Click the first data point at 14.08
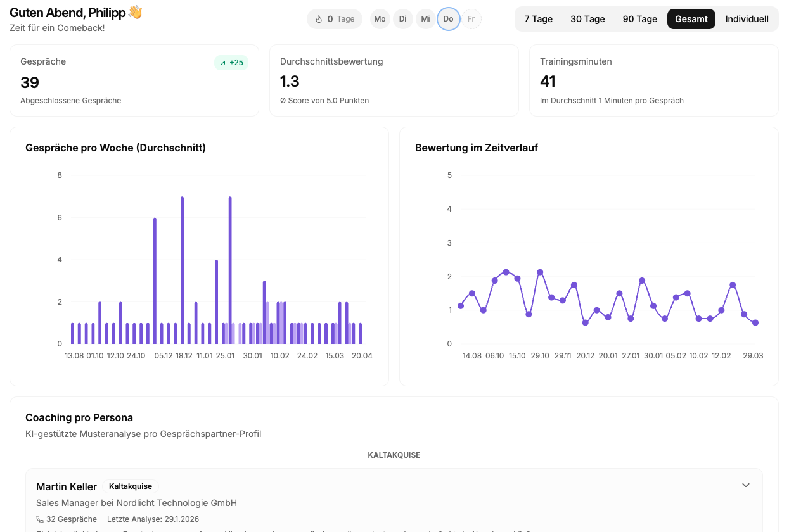Image resolution: width=789 pixels, height=532 pixels. click(x=461, y=306)
